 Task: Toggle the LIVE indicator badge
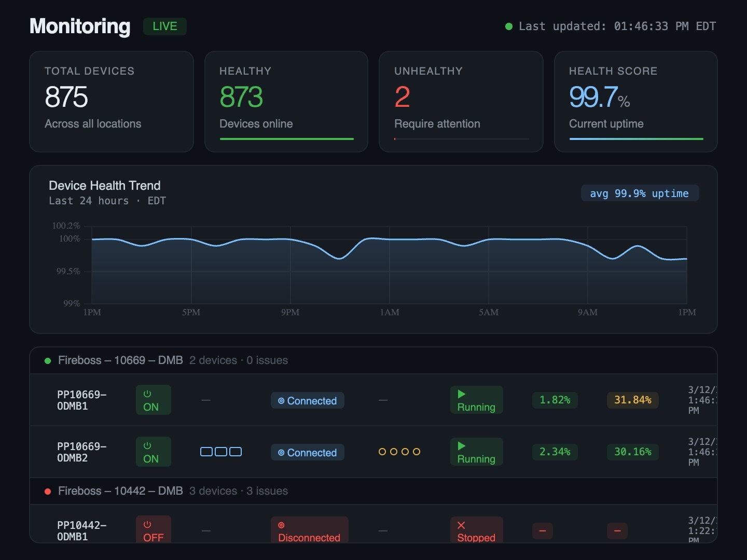tap(164, 26)
